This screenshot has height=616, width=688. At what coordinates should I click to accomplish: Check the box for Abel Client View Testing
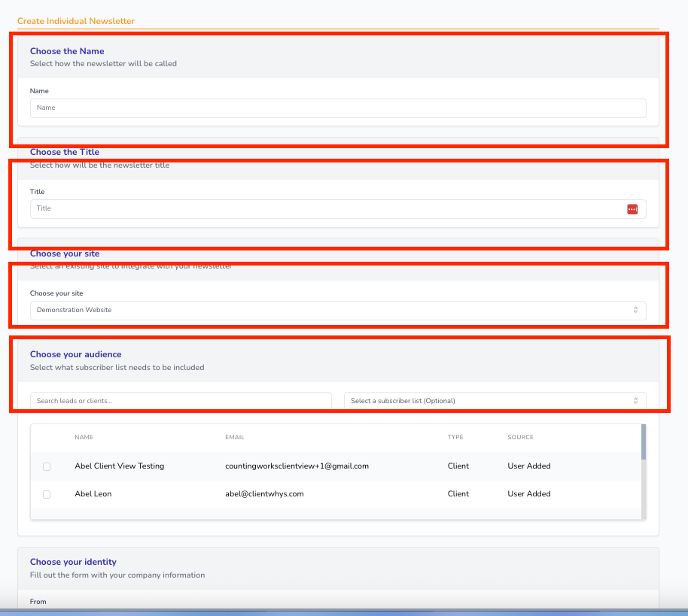(x=47, y=466)
